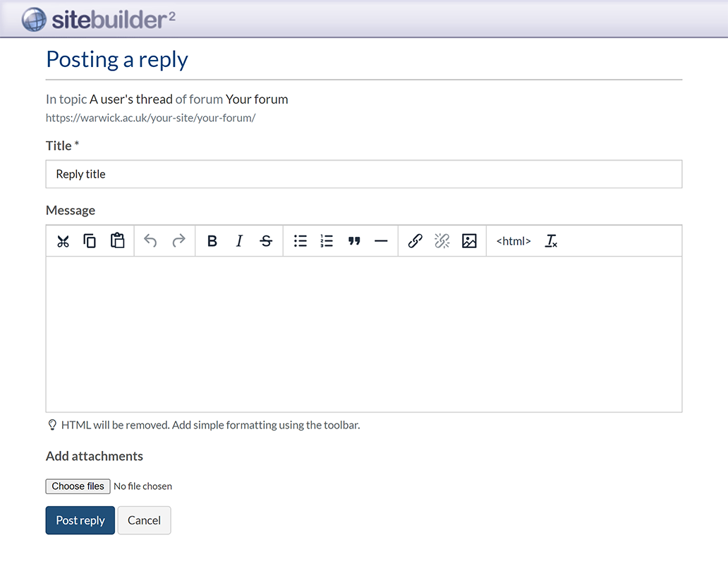Toggle bold formatting
This screenshot has width=728, height=566.
tap(212, 241)
